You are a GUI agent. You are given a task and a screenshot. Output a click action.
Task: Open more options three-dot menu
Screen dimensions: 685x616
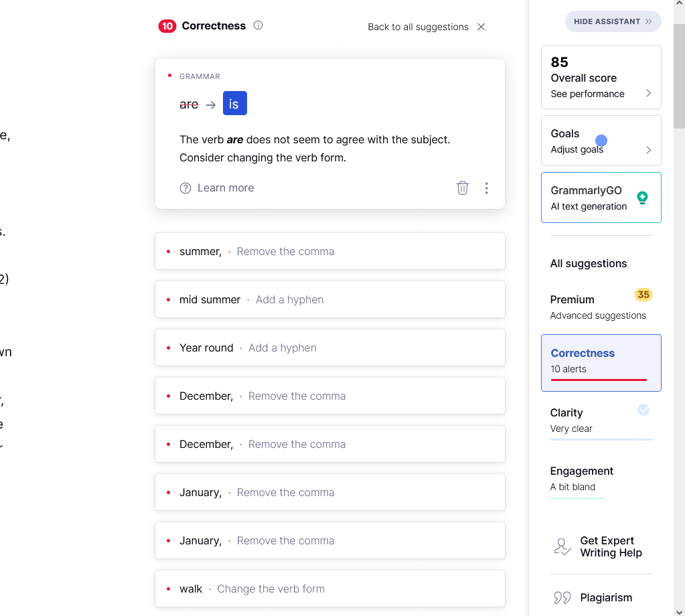[487, 188]
